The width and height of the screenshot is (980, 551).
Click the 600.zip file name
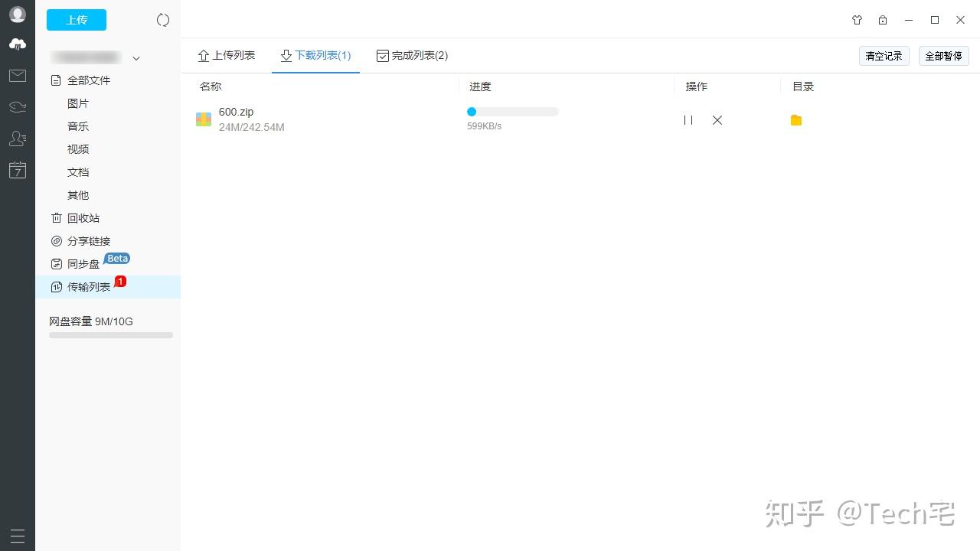[x=236, y=112]
